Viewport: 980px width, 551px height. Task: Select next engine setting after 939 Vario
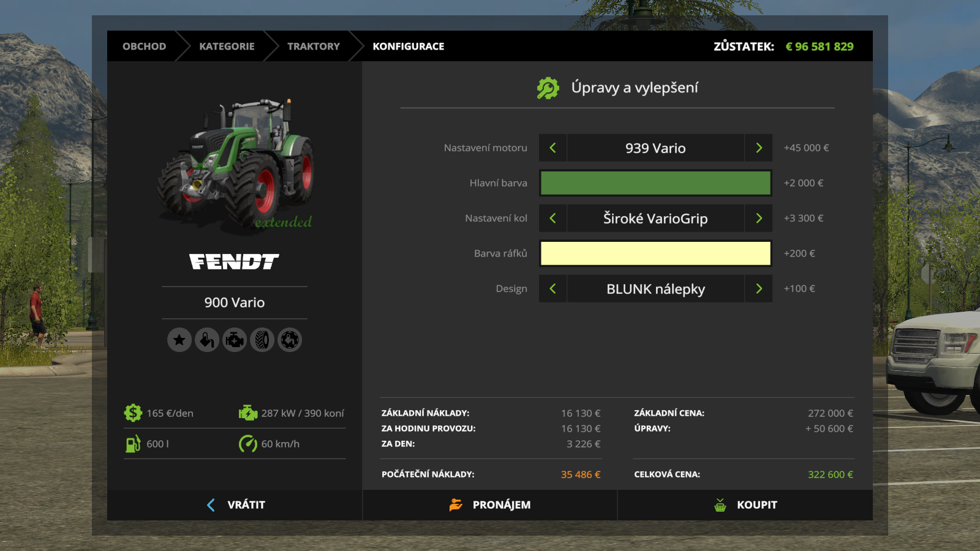tap(759, 148)
